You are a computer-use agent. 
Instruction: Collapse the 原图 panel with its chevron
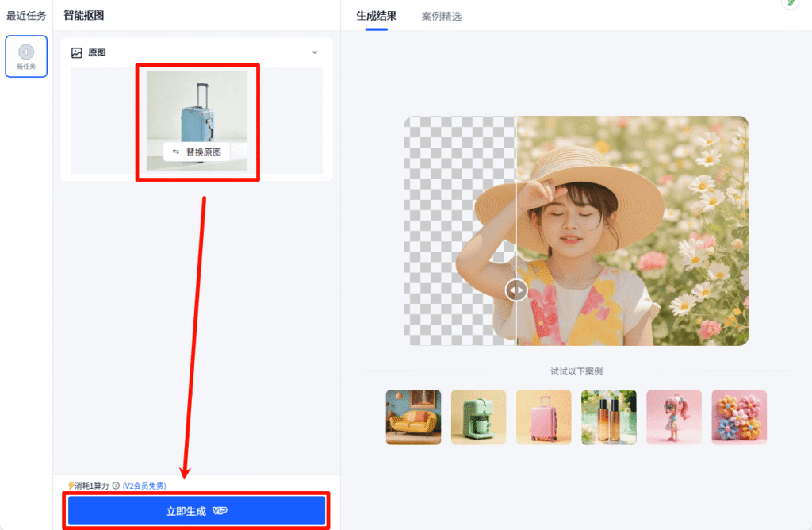314,52
